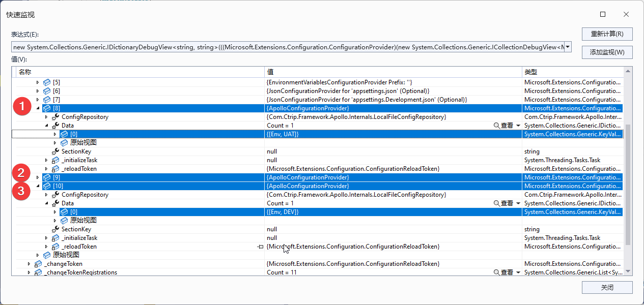This screenshot has height=305, width=644.
Task: Click the field icon next to _changeToken
Action: click(x=38, y=263)
